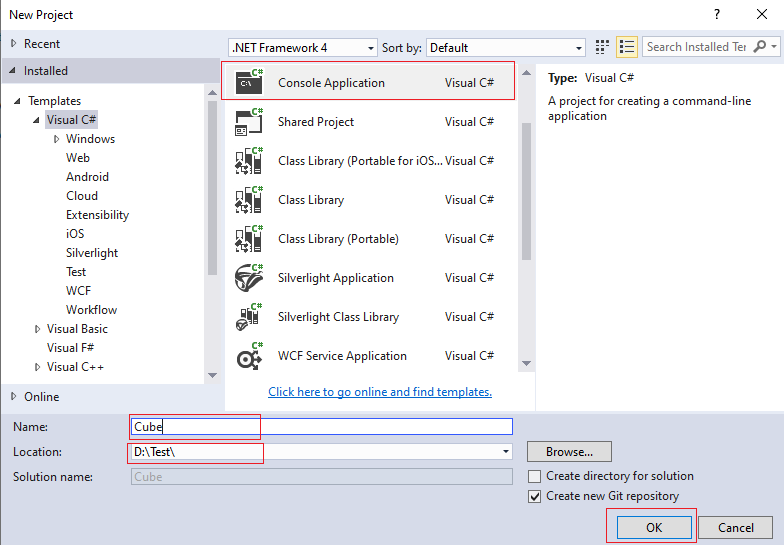
Task: Click the Browse... button
Action: tap(569, 452)
